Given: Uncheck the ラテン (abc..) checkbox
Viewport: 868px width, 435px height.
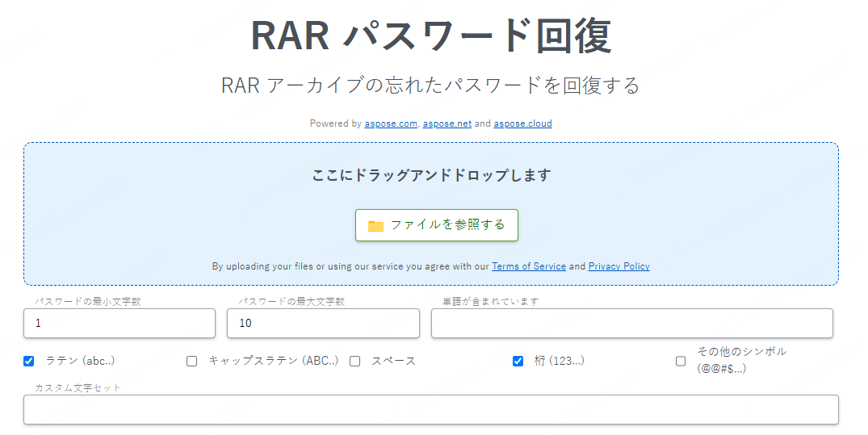Looking at the screenshot, I should (29, 362).
